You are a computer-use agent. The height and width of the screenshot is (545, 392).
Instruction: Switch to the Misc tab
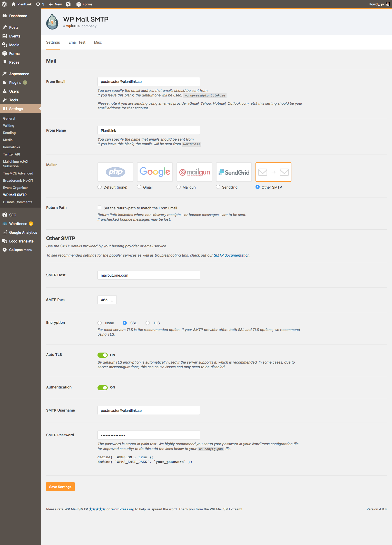pyautogui.click(x=98, y=42)
